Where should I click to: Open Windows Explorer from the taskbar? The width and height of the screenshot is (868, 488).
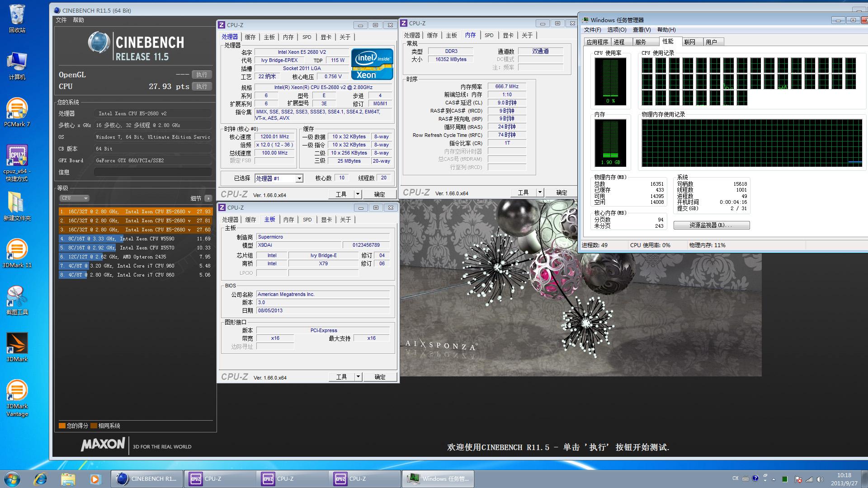click(x=68, y=479)
